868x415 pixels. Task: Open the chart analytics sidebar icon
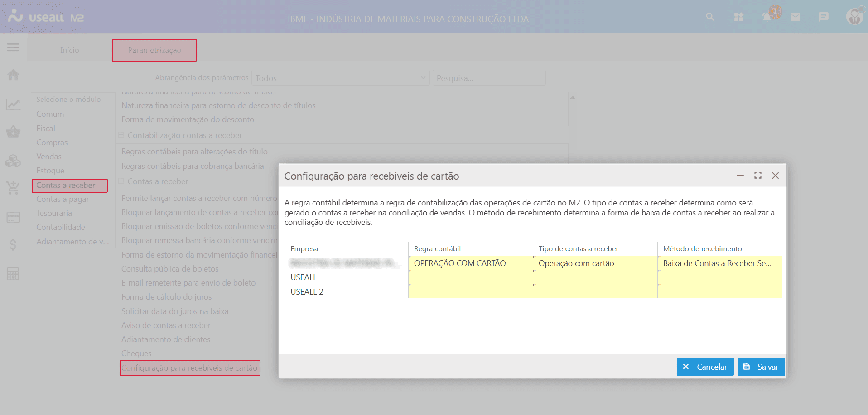(x=13, y=104)
